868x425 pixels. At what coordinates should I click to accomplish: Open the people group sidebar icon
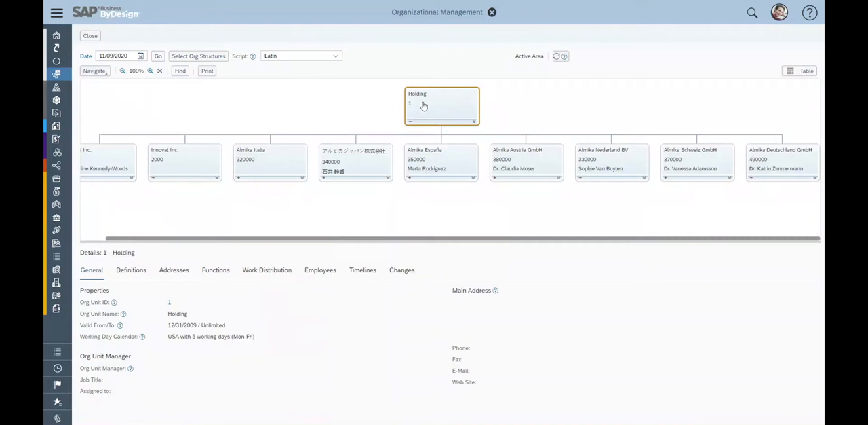[x=57, y=87]
